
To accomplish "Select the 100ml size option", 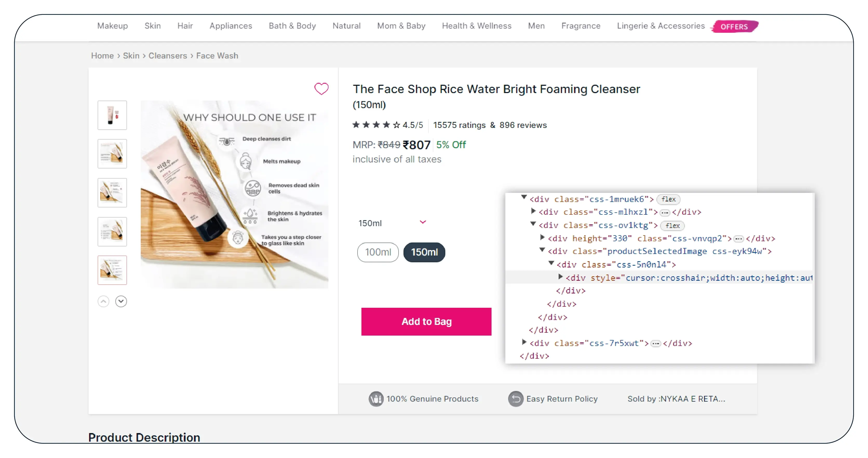I will pos(378,252).
